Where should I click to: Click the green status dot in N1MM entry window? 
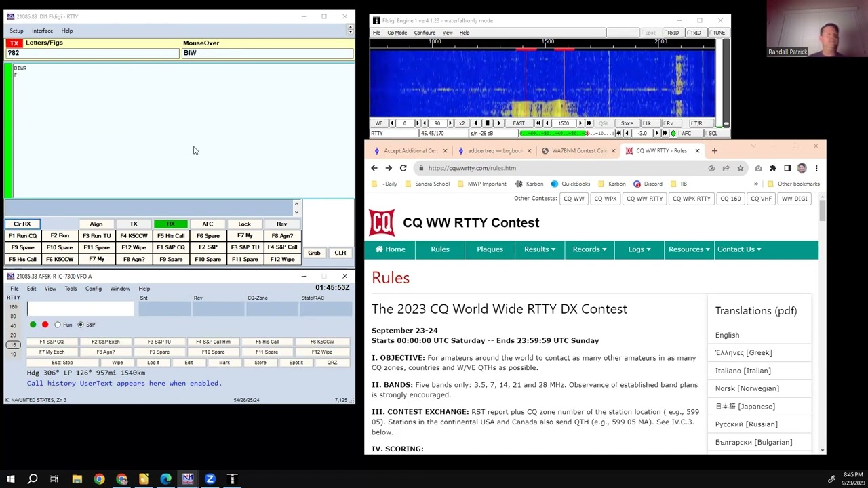coord(33,325)
